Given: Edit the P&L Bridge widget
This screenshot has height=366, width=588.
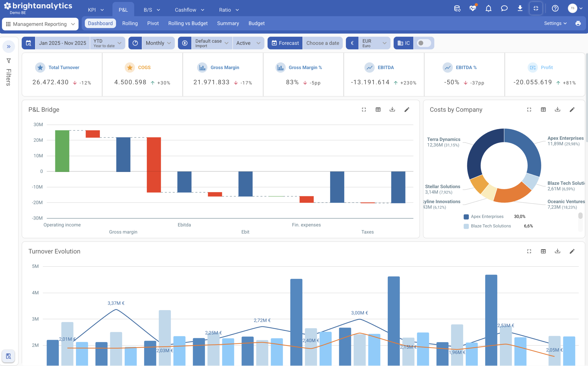Looking at the screenshot, I should pos(407,110).
